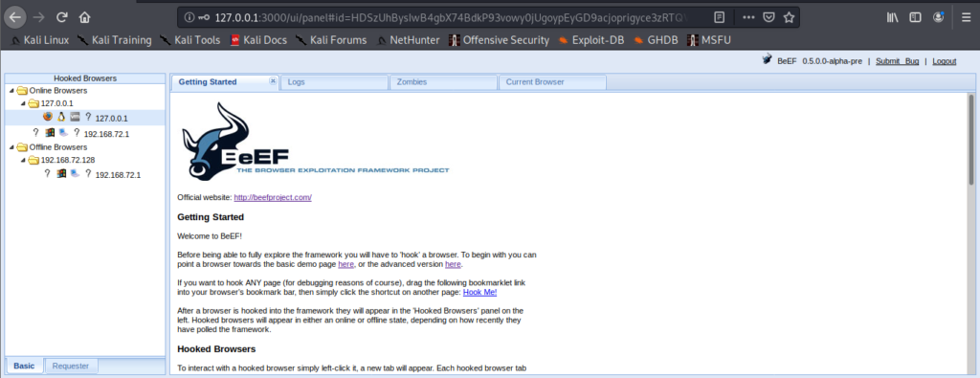Open the Logs tab

334,82
